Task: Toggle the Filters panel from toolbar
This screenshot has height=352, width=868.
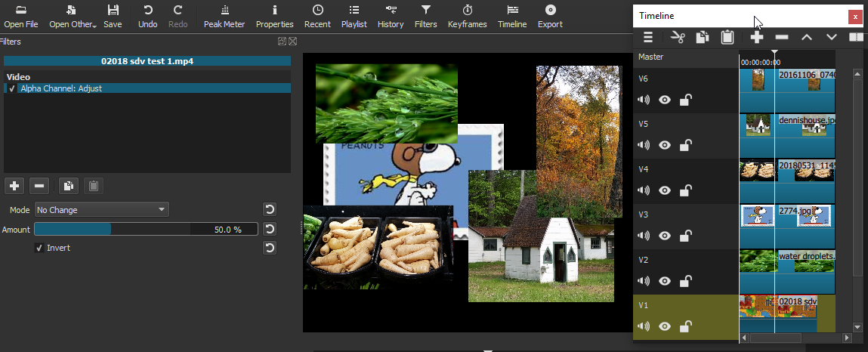Action: pyautogui.click(x=426, y=17)
